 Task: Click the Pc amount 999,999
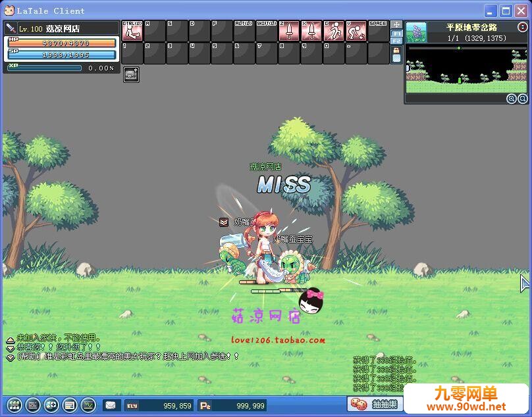coord(250,406)
